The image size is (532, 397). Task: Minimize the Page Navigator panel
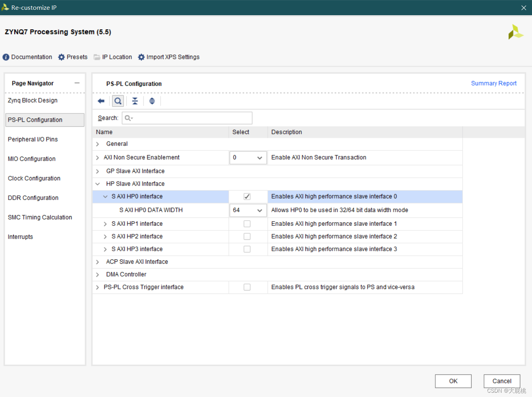coord(77,83)
